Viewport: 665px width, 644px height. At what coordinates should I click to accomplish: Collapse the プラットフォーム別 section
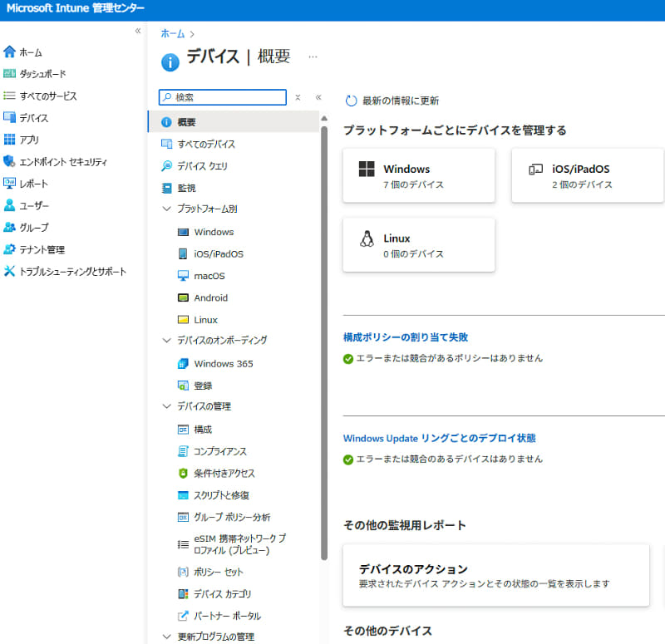pyautogui.click(x=165, y=209)
